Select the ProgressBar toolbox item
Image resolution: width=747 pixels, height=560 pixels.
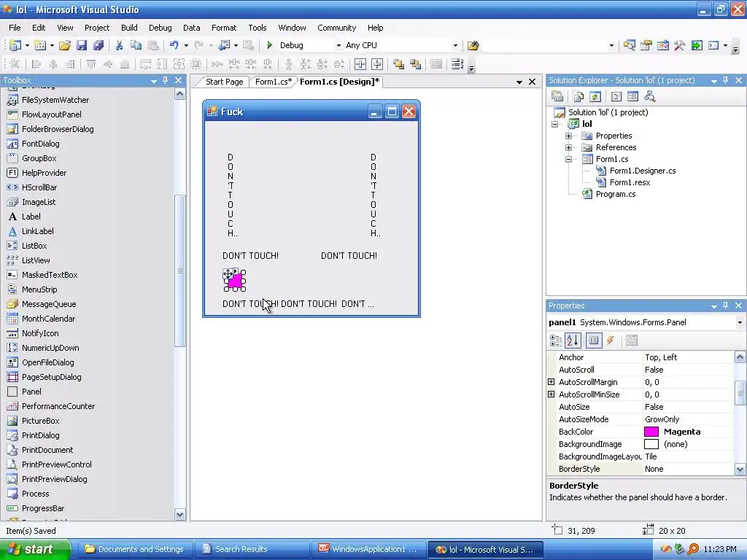point(43,508)
